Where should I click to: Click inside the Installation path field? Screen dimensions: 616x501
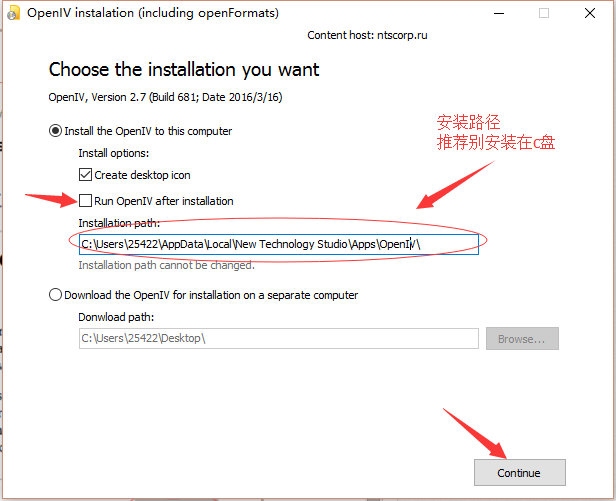click(279, 244)
